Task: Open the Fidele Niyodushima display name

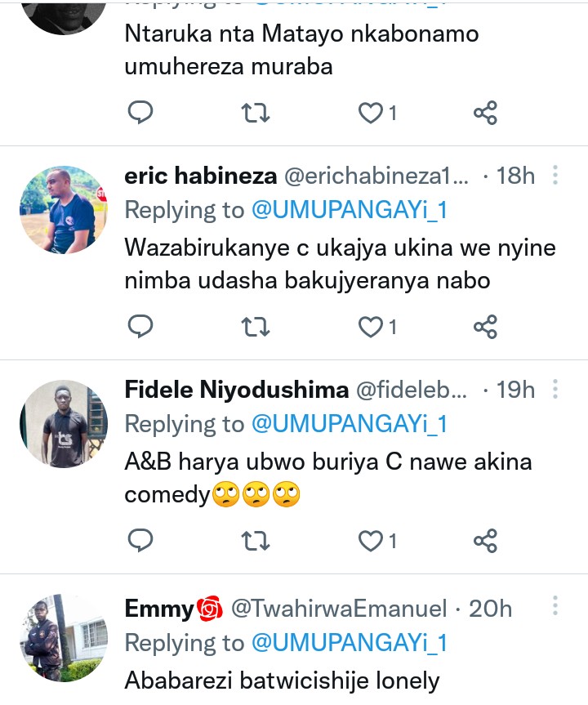Action: click(x=236, y=390)
